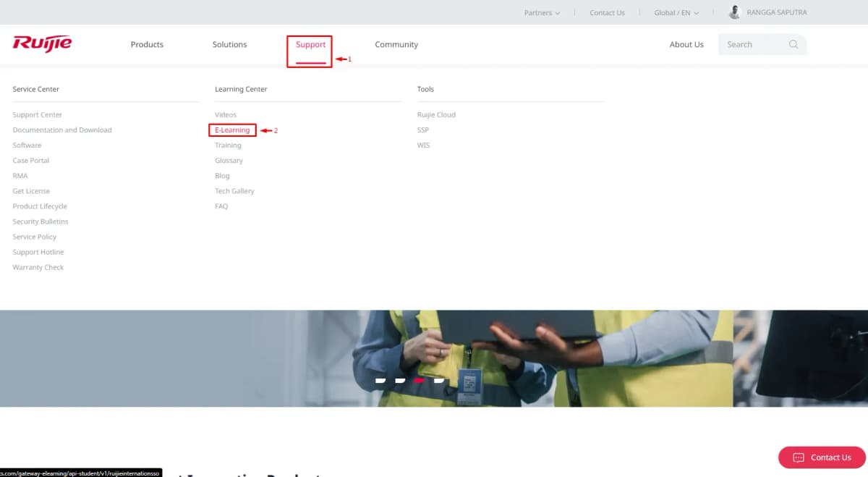Click the user avatar for RANGGA SAPUTRA
Viewport: 868px width, 477px height.
coord(734,12)
